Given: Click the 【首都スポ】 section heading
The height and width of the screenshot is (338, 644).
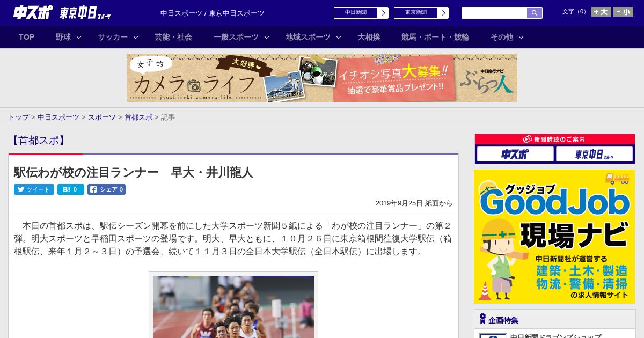Looking at the screenshot, I should (x=39, y=141).
